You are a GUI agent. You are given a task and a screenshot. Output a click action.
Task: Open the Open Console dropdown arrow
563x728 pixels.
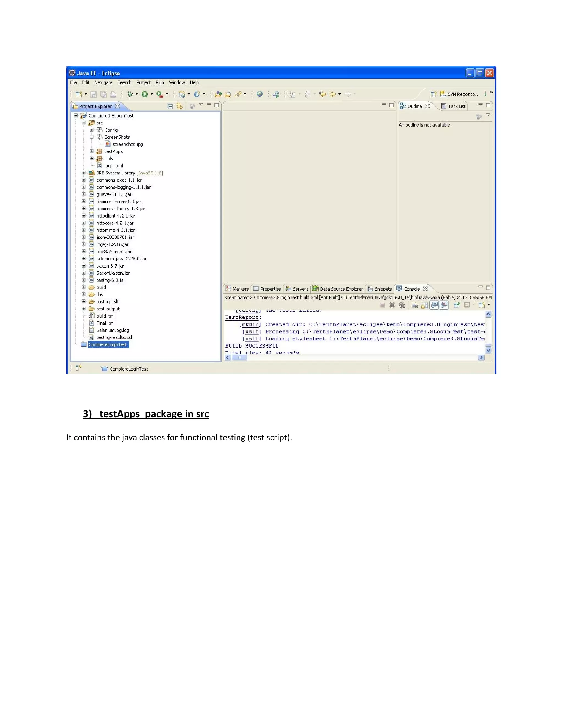click(x=489, y=305)
